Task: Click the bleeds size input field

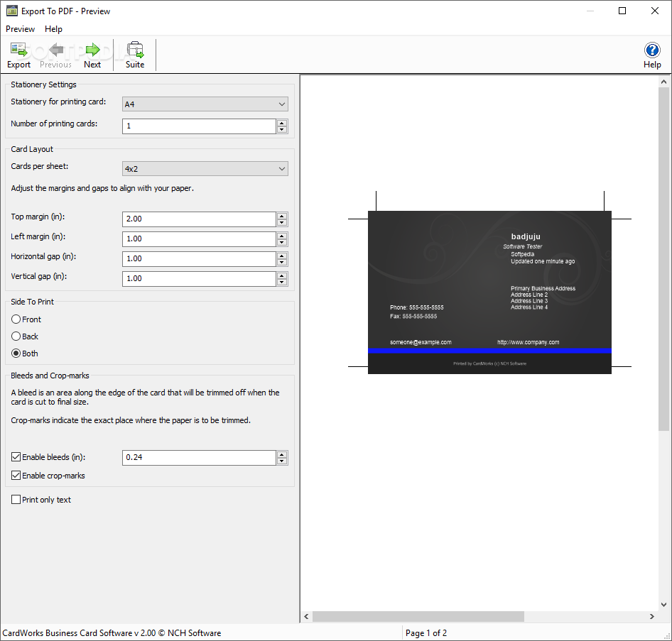Action: click(x=199, y=457)
